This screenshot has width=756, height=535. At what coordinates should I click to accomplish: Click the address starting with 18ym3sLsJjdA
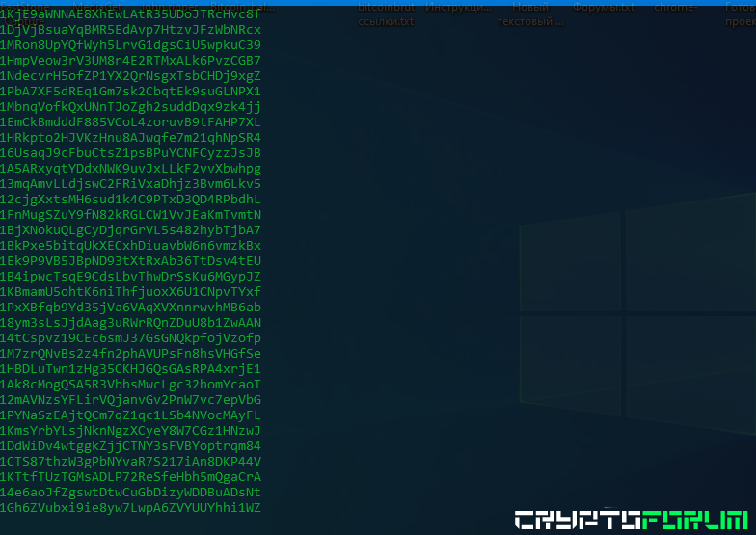pos(130,322)
